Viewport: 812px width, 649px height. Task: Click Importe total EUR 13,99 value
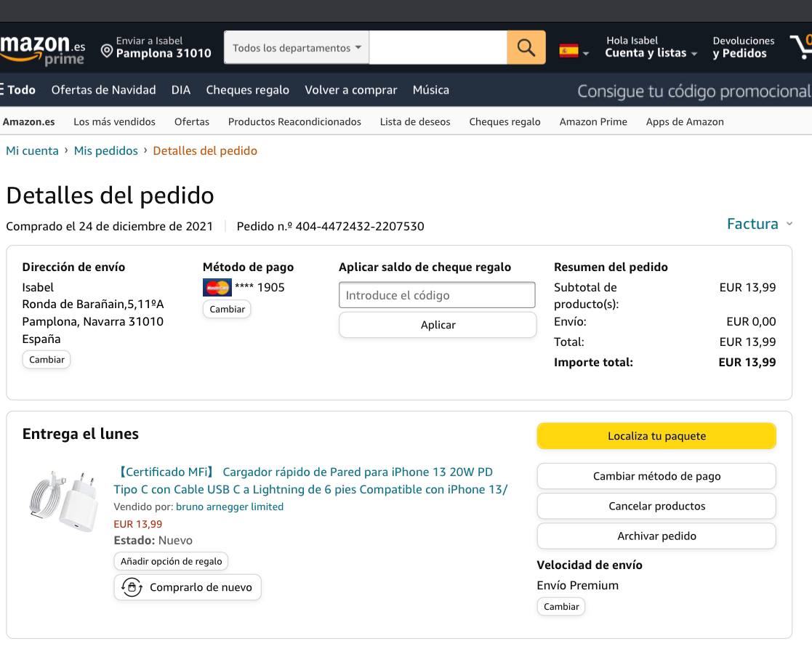pyautogui.click(x=747, y=362)
